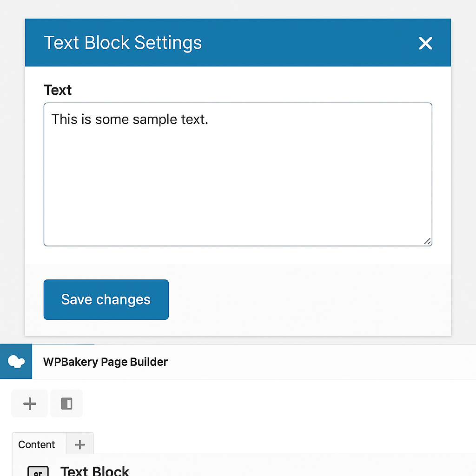Select the Text Block Settings title bar
This screenshot has height=476, width=476.
coord(238,42)
